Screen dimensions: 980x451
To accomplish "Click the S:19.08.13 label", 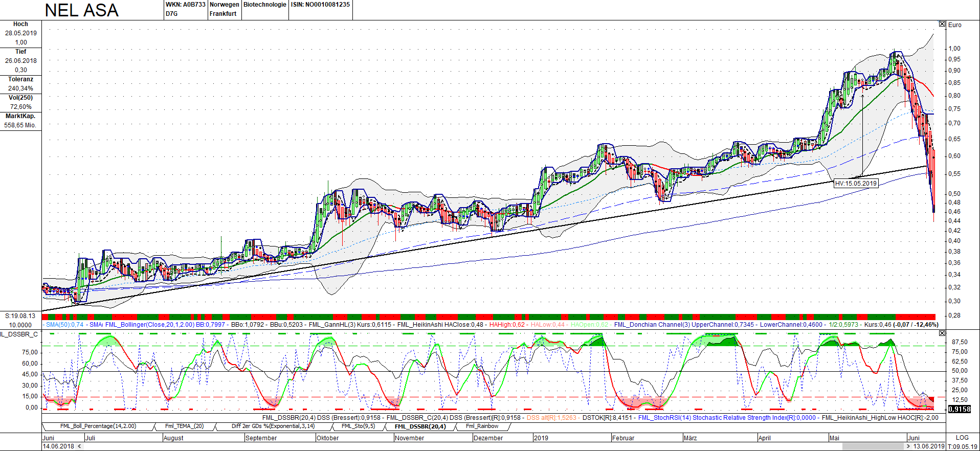I will [x=20, y=316].
